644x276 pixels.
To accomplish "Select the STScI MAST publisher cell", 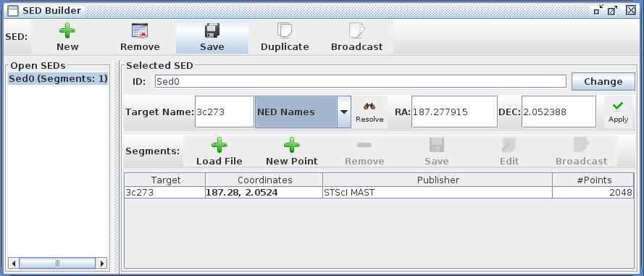I will tap(438, 192).
